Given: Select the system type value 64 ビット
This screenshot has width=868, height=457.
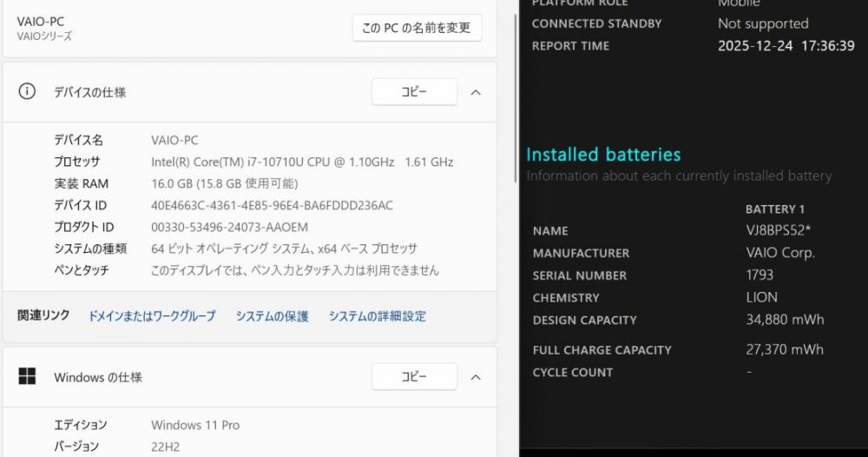Looking at the screenshot, I should pos(284,248).
